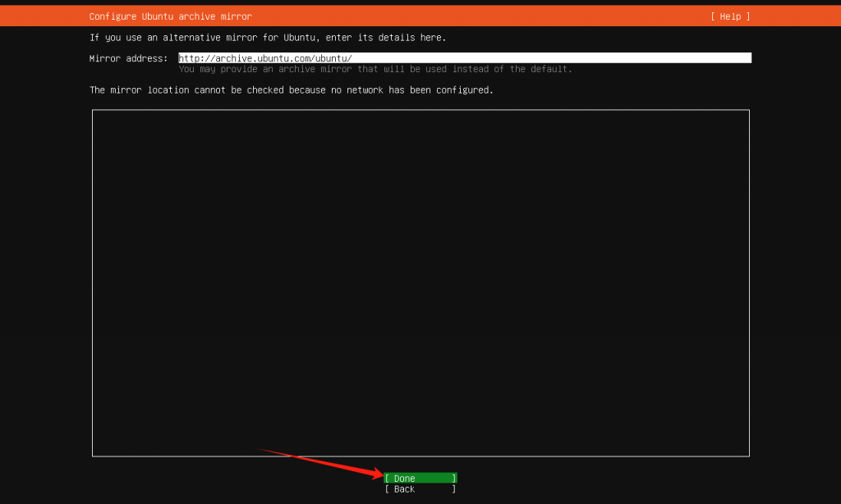
Task: Click the closing bracket of Done button
Action: (454, 479)
